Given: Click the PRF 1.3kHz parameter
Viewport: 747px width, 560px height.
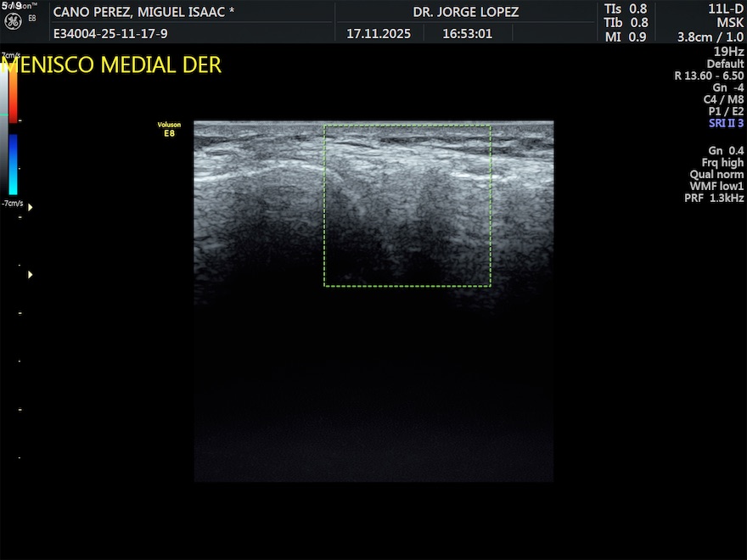Looking at the screenshot, I should 714,198.
